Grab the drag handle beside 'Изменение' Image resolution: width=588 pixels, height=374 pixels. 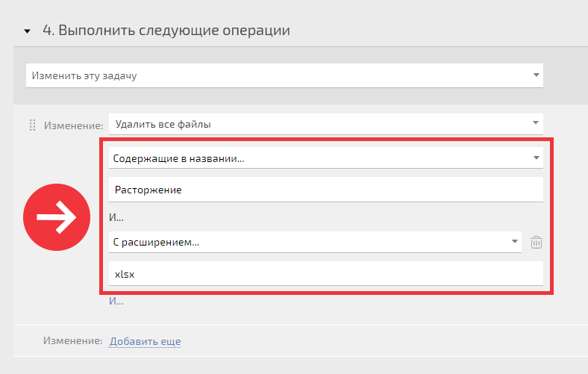(32, 125)
